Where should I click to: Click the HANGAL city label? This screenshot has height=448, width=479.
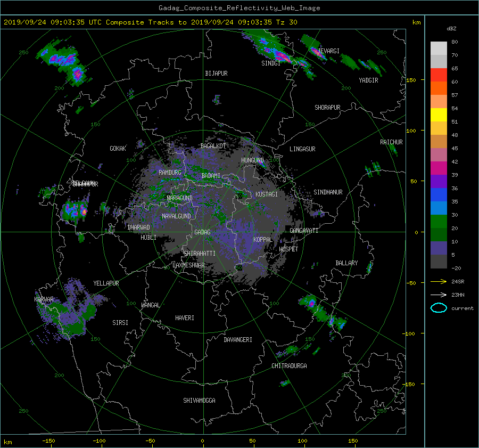(x=151, y=305)
